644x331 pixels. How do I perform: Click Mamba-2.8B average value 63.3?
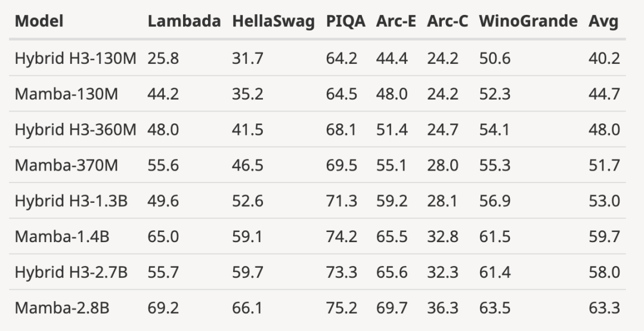[604, 308]
